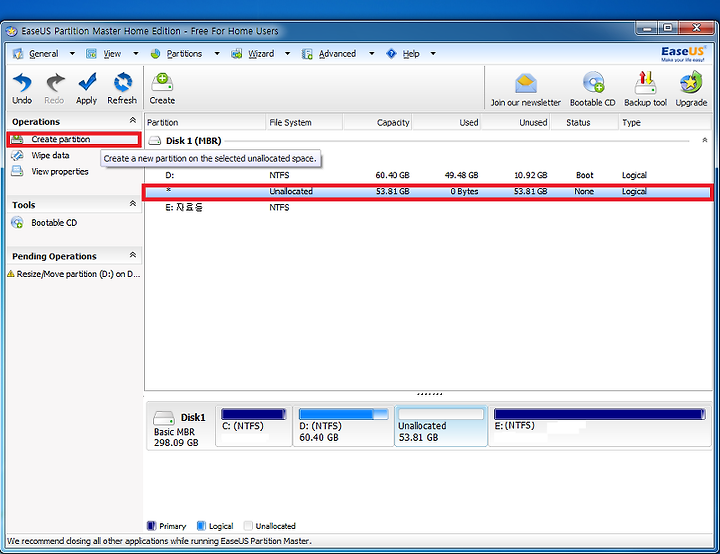Collapse the Disk 1 (MBR) group
This screenshot has height=554, width=720.
coord(704,140)
